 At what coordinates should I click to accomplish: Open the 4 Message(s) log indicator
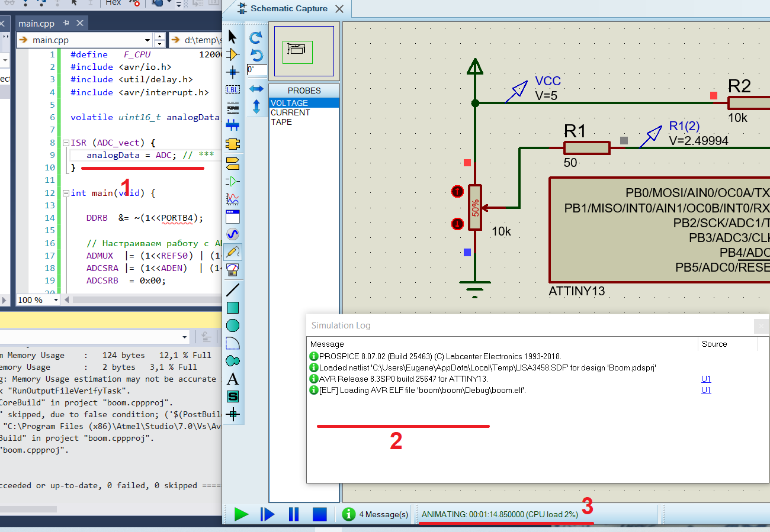(x=376, y=514)
